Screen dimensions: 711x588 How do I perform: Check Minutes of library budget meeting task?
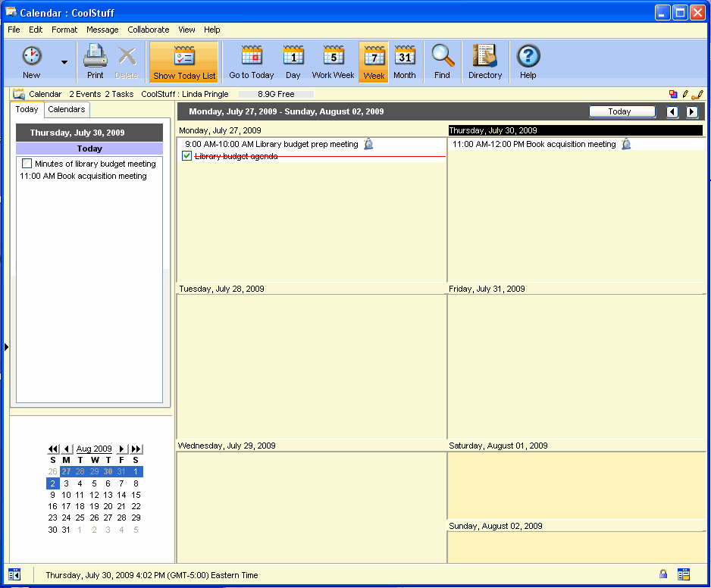(27, 164)
